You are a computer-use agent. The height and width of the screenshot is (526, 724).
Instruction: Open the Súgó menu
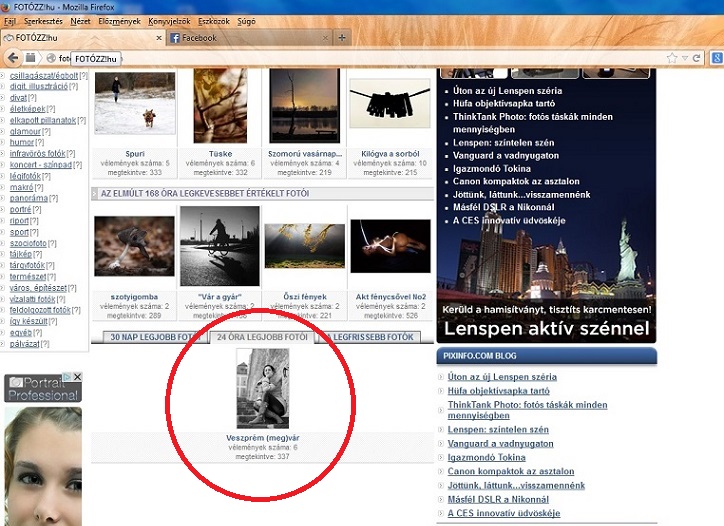246,21
